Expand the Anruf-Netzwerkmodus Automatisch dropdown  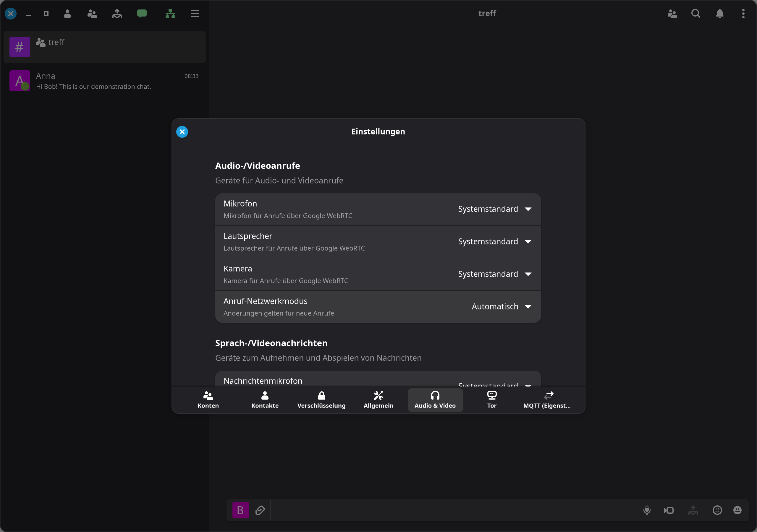pos(501,306)
